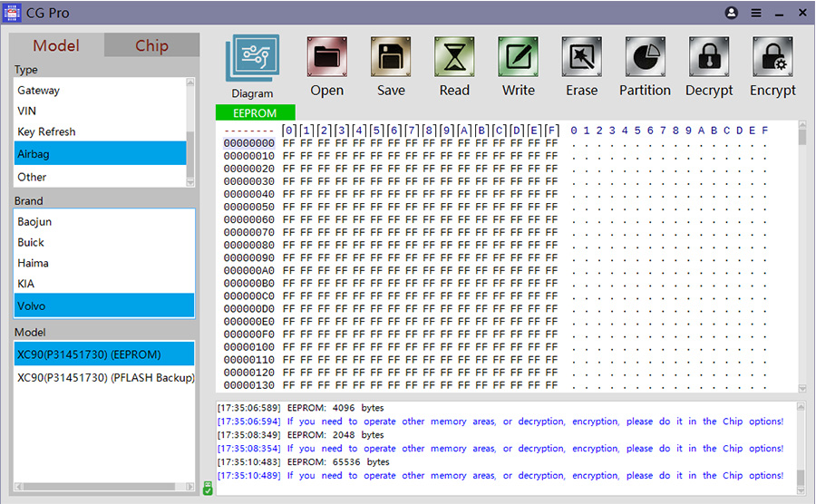This screenshot has height=504, width=816.
Task: Open the Partition tool
Action: pos(645,58)
